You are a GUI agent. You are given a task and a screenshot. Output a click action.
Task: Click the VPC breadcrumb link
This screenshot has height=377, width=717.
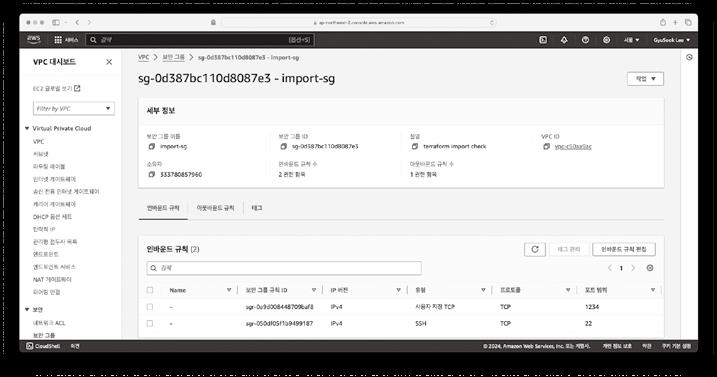tap(144, 57)
